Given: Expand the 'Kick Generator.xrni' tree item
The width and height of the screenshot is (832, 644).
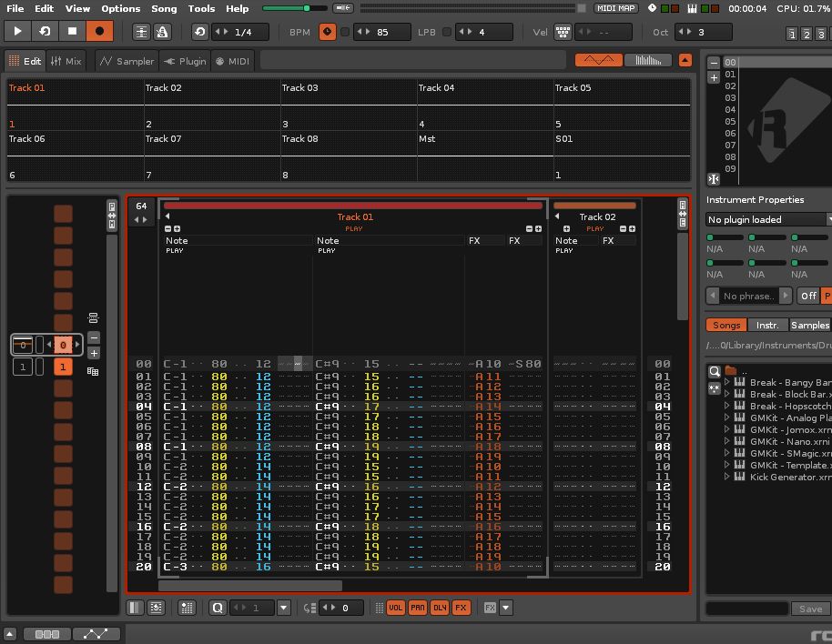Looking at the screenshot, I should click(x=727, y=477).
